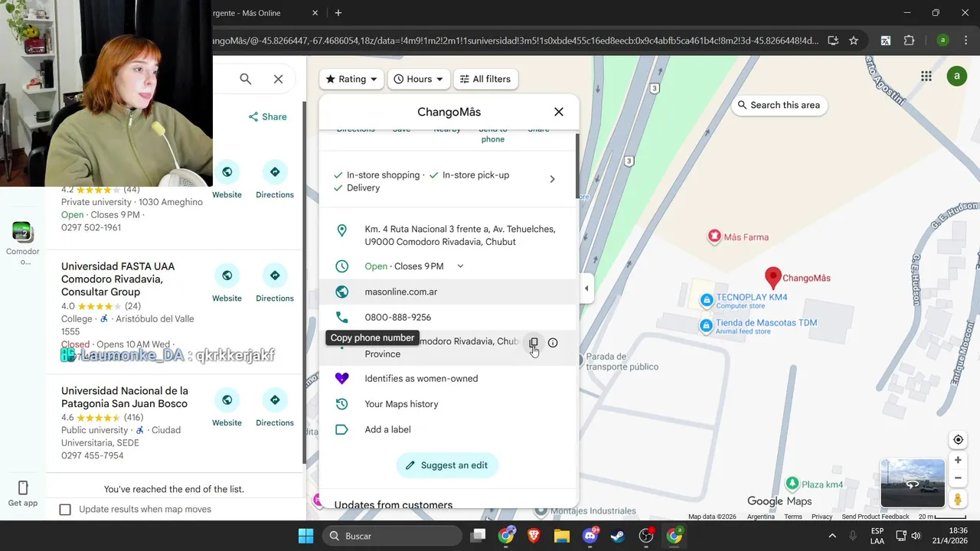The width and height of the screenshot is (980, 551).
Task: Click the Get app sidebar button
Action: 23,494
